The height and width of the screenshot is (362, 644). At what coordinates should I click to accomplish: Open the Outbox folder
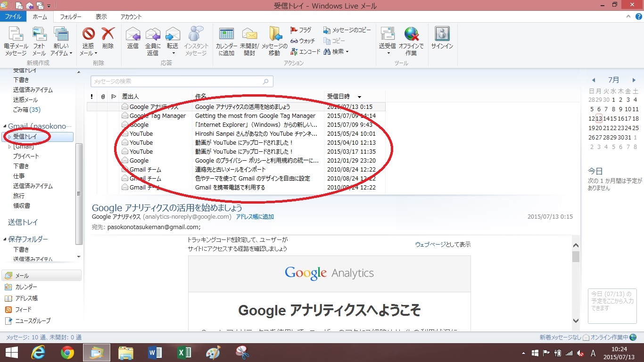coord(23,222)
